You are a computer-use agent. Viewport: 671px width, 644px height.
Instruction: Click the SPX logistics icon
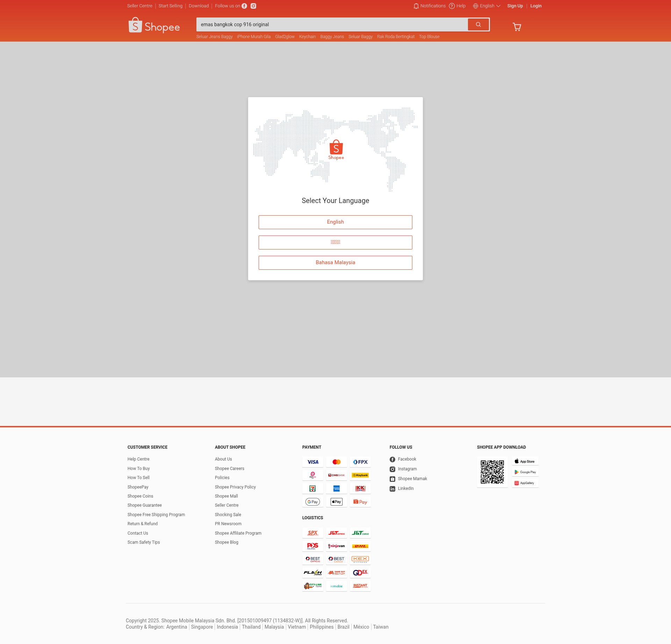pyautogui.click(x=313, y=533)
